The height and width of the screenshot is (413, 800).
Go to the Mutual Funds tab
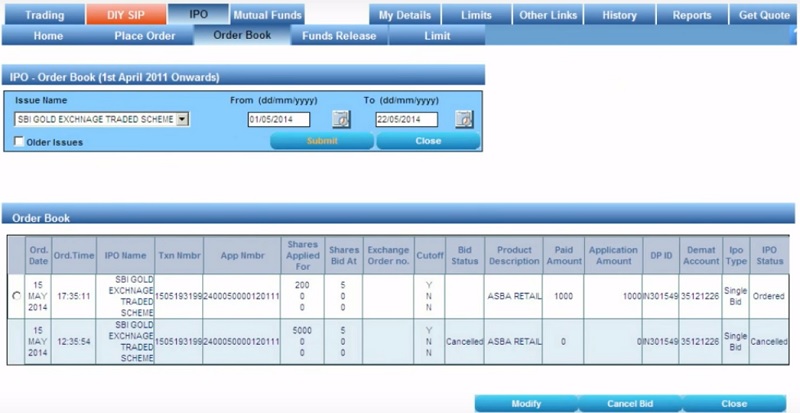click(x=267, y=15)
